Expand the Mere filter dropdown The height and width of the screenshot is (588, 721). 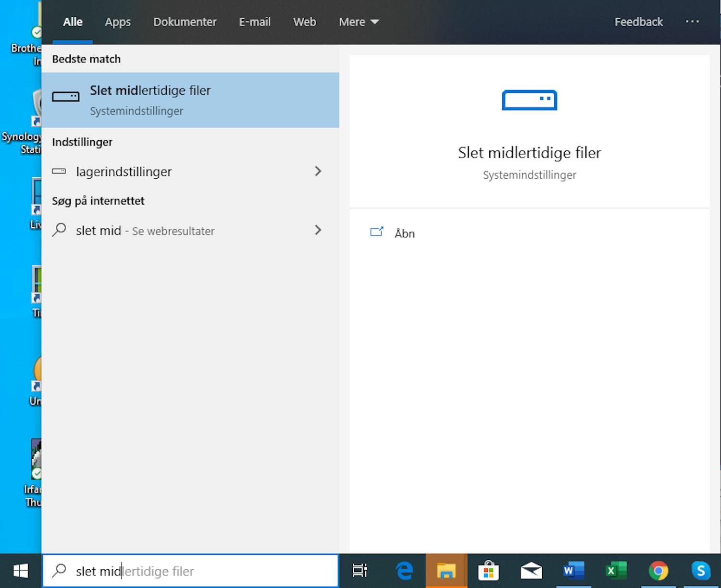coord(359,22)
